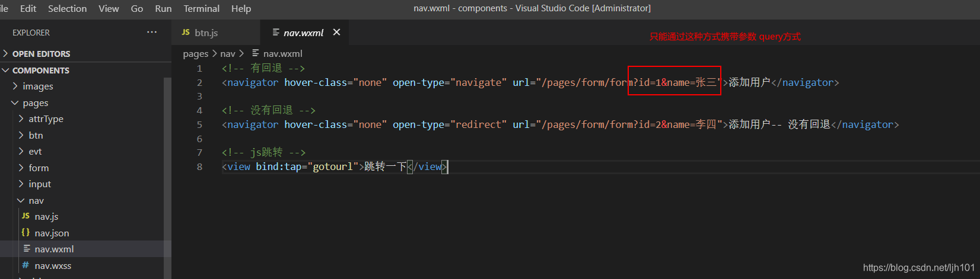Screen dimensions: 980x279
Task: Click the open-type="navigate" attribute text
Action: [x=450, y=83]
